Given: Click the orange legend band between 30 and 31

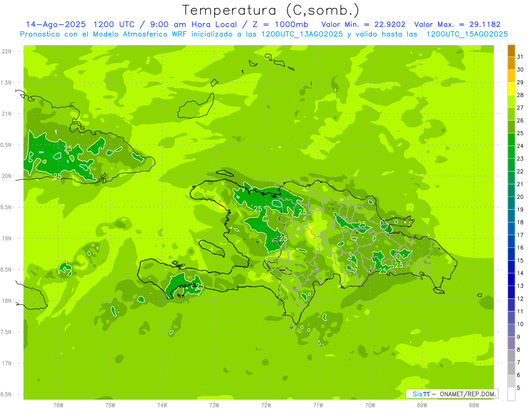Looking at the screenshot, I should (511, 63).
